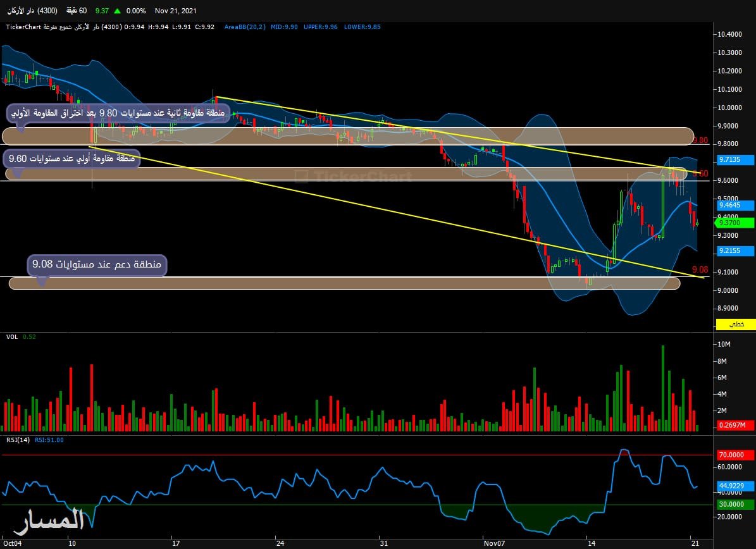
Task: Click the green 9.3700 current price tag
Action: click(734, 223)
